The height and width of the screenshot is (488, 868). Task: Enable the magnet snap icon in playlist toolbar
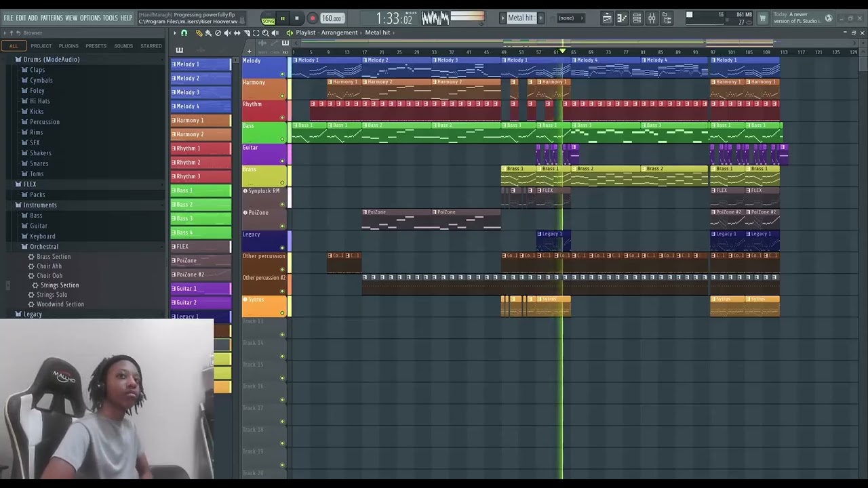tap(184, 33)
